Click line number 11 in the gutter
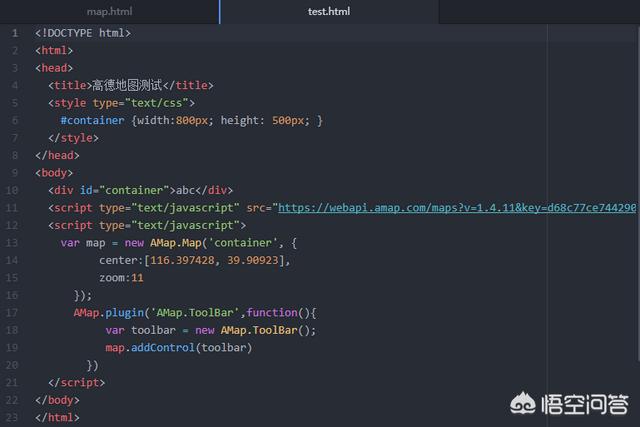640x427 pixels. click(x=12, y=208)
